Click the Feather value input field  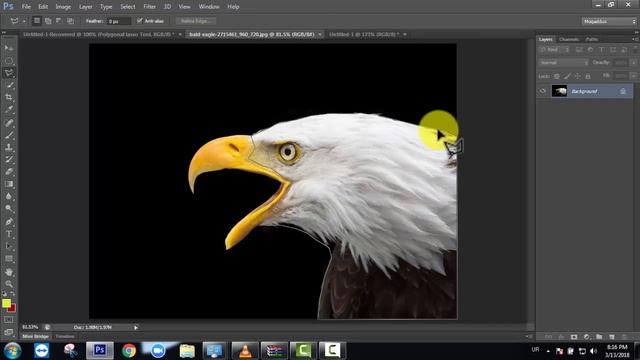(119, 21)
